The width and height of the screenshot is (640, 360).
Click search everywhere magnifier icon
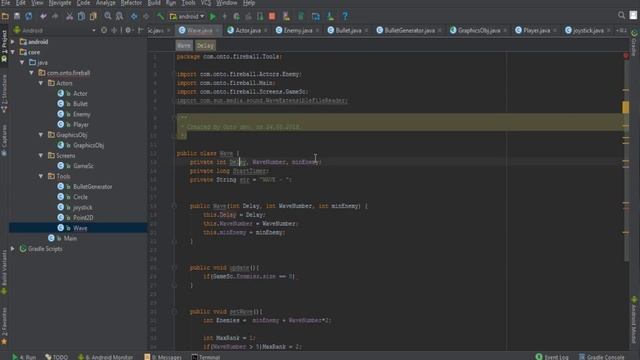621,15
